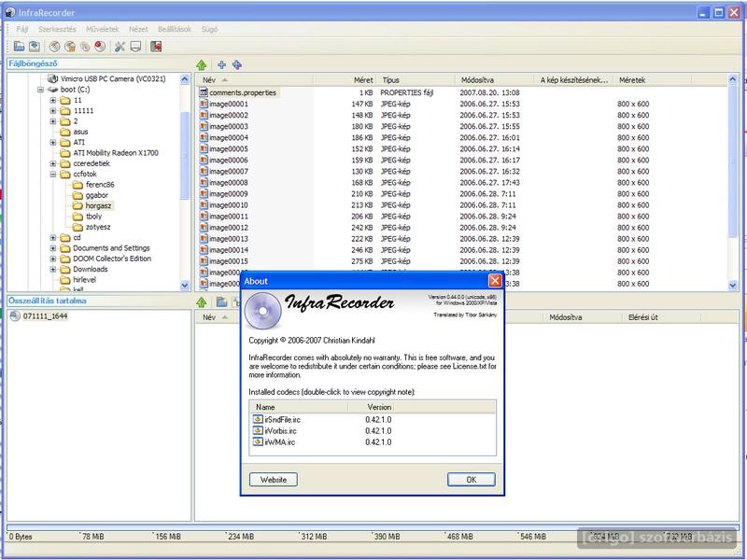This screenshot has height=560, width=747.
Task: Open the Szerkesztés menu
Action: 57,29
